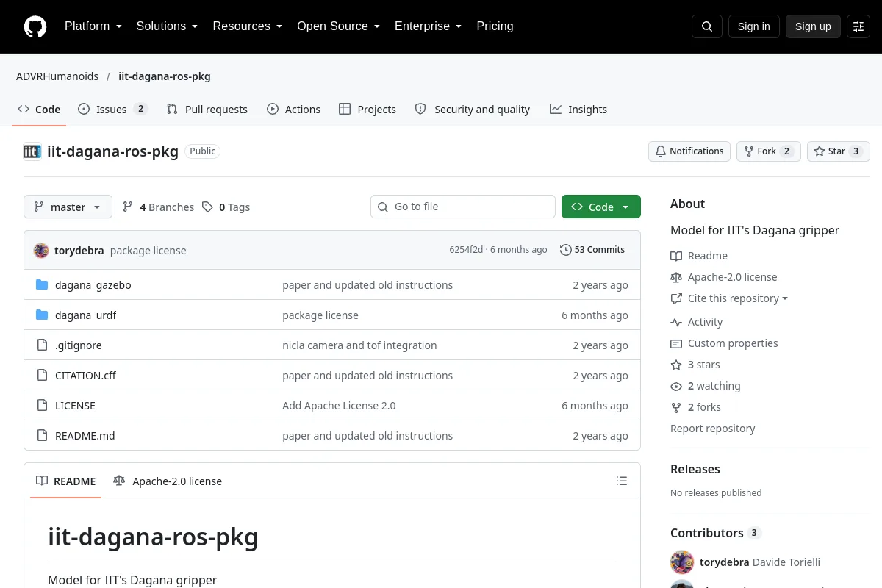
Task: Switch to the Actions tab
Action: pos(293,110)
